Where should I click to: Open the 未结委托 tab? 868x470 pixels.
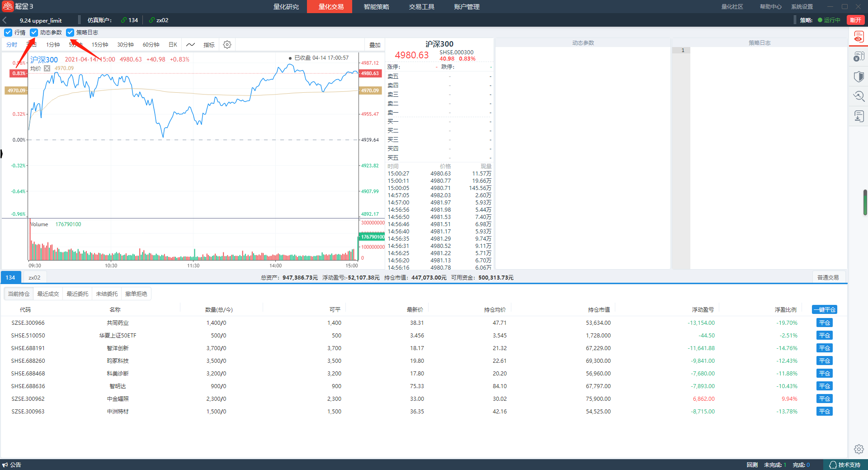click(107, 294)
